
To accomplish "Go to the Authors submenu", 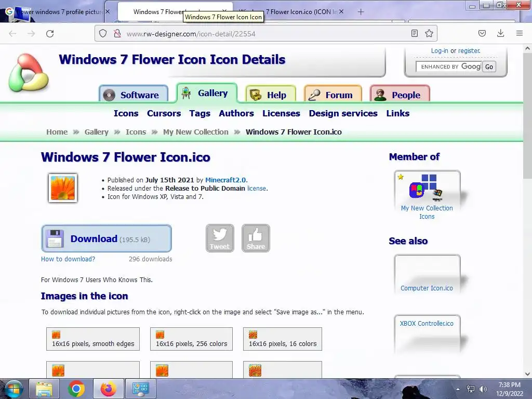I will [236, 113].
